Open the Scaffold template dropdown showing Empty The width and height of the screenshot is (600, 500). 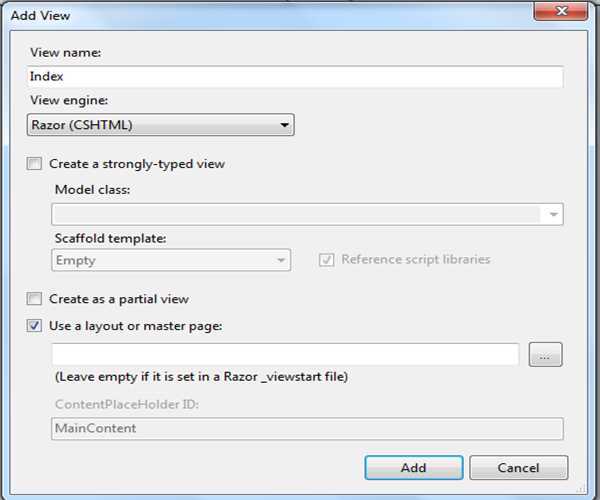pyautogui.click(x=170, y=260)
